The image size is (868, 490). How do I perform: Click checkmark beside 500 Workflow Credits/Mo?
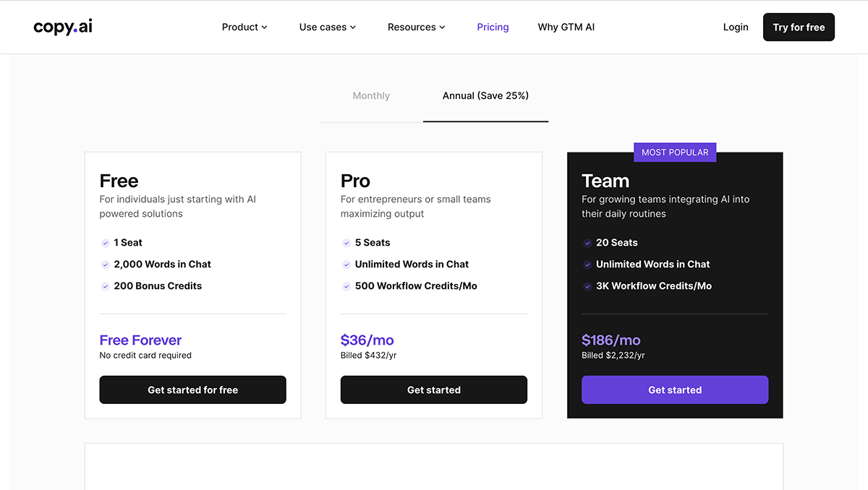pos(346,286)
